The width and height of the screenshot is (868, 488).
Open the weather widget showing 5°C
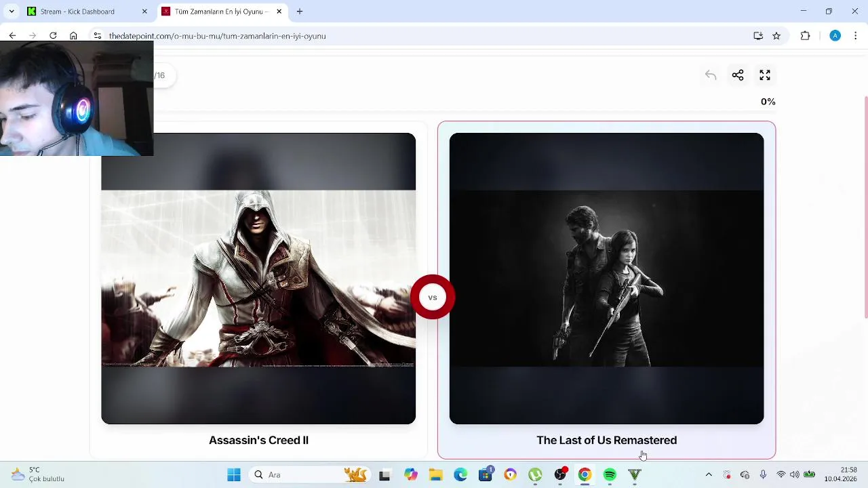coord(38,474)
